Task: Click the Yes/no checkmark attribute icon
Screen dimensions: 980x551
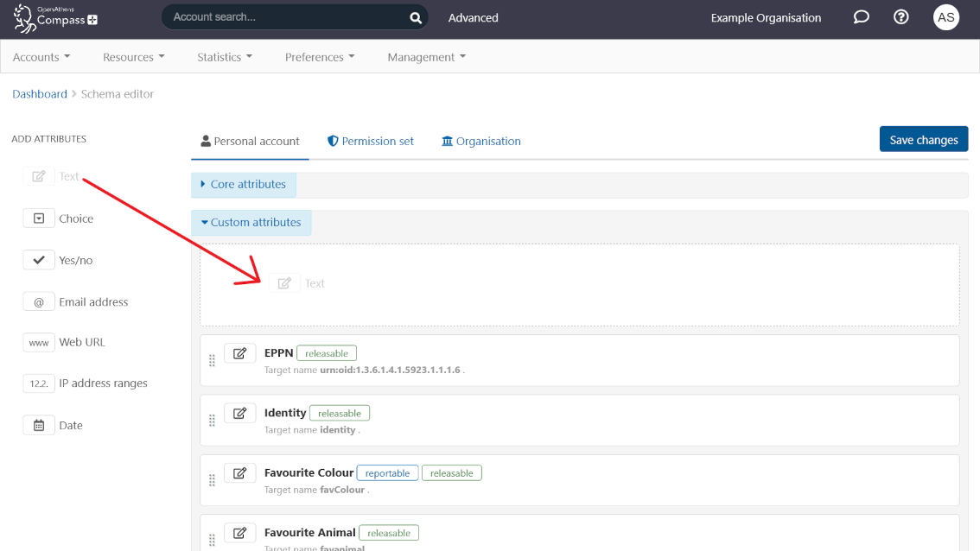Action: (x=39, y=260)
